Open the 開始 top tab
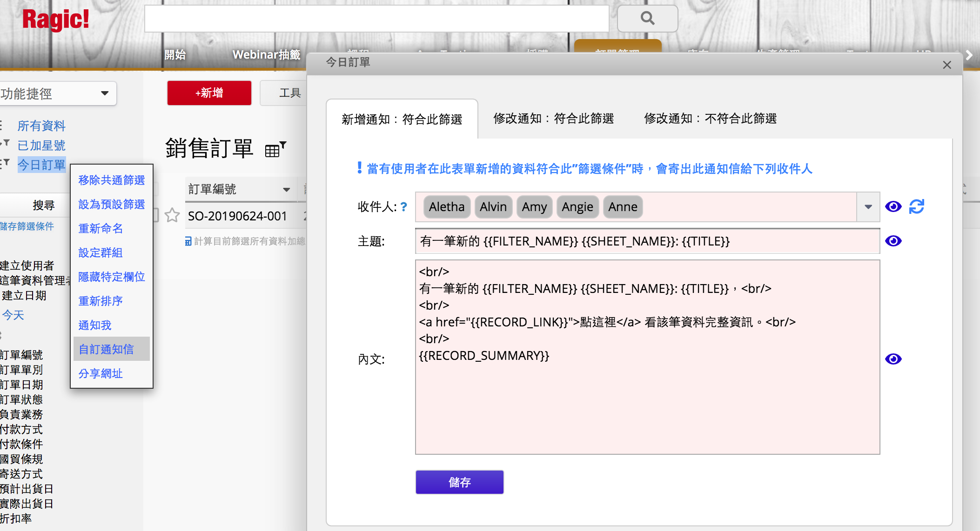980x531 pixels. click(x=175, y=55)
